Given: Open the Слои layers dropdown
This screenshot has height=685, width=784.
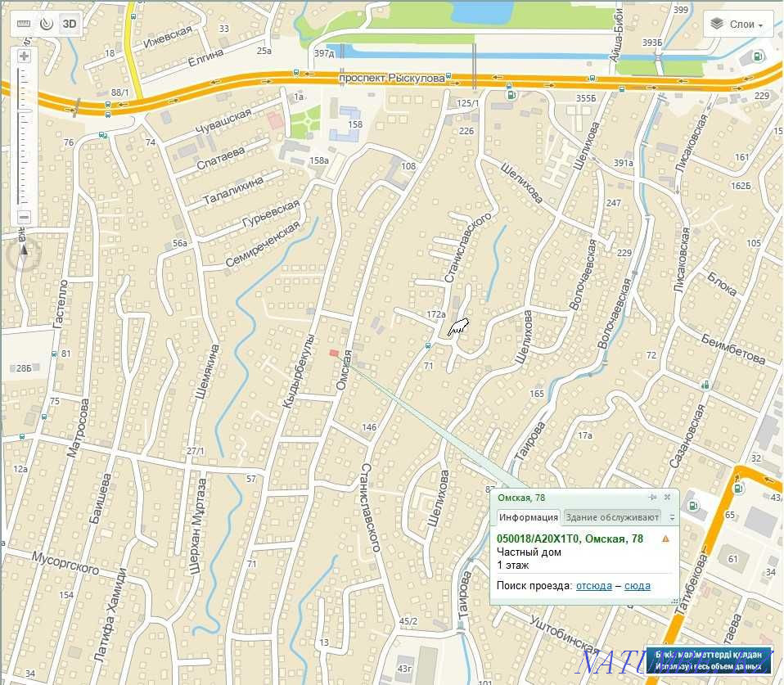Looking at the screenshot, I should 738,25.
